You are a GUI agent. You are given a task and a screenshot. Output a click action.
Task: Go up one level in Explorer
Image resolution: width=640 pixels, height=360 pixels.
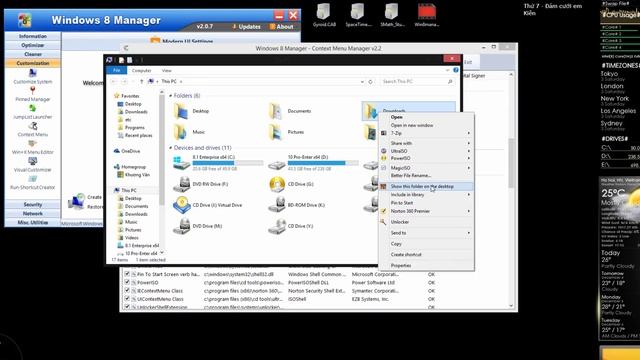[142, 82]
